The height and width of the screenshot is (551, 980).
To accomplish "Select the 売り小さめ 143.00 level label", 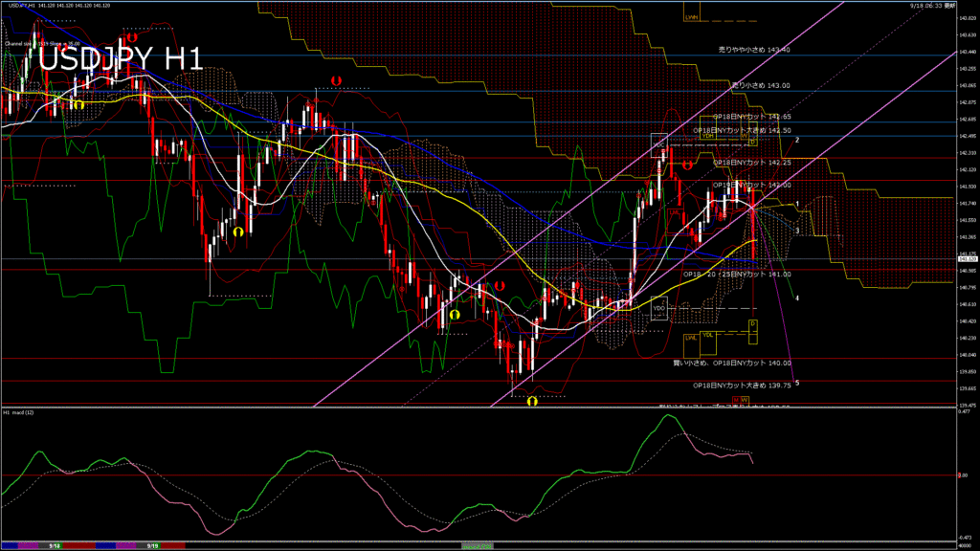I will 761,85.
